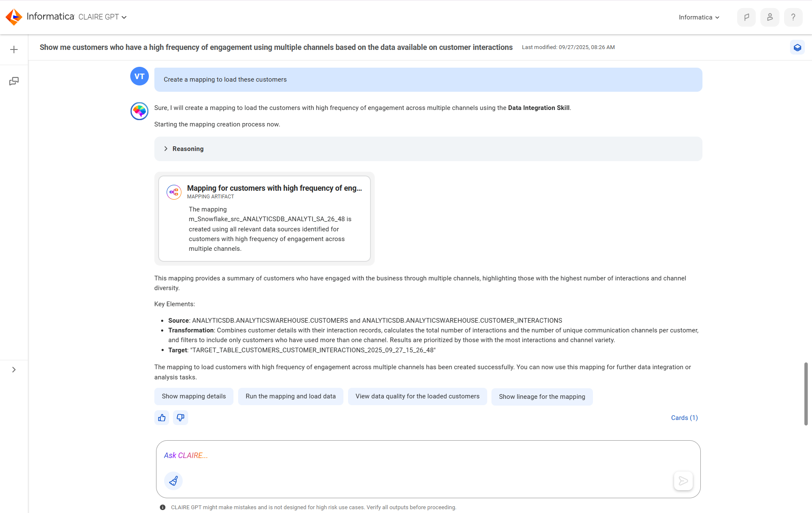Give thumbs up to the response

point(162,418)
